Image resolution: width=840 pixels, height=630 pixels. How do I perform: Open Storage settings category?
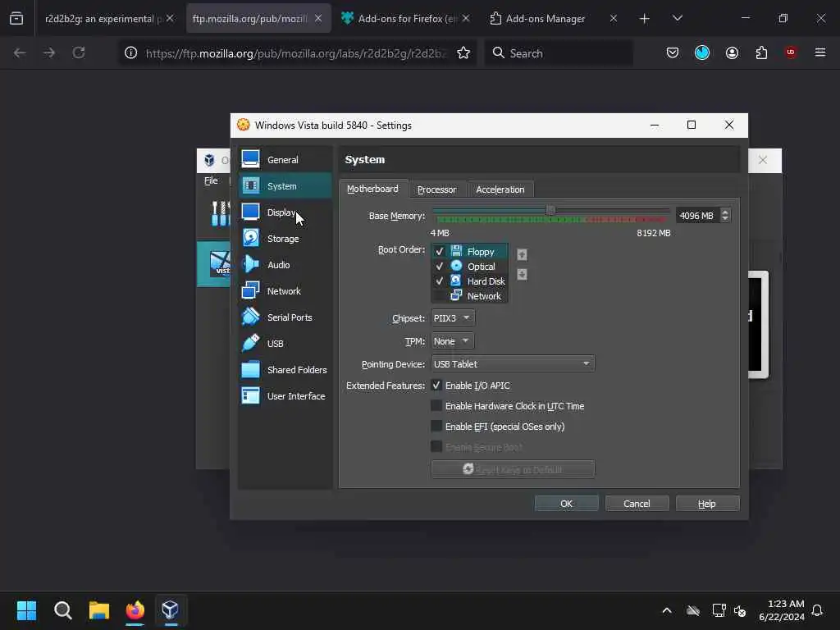tap(285, 239)
